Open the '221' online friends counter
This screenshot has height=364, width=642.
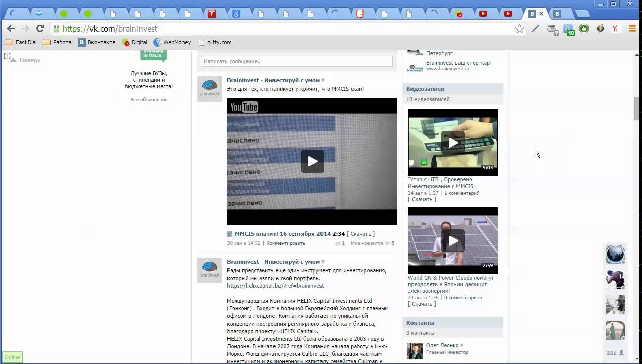[615, 353]
